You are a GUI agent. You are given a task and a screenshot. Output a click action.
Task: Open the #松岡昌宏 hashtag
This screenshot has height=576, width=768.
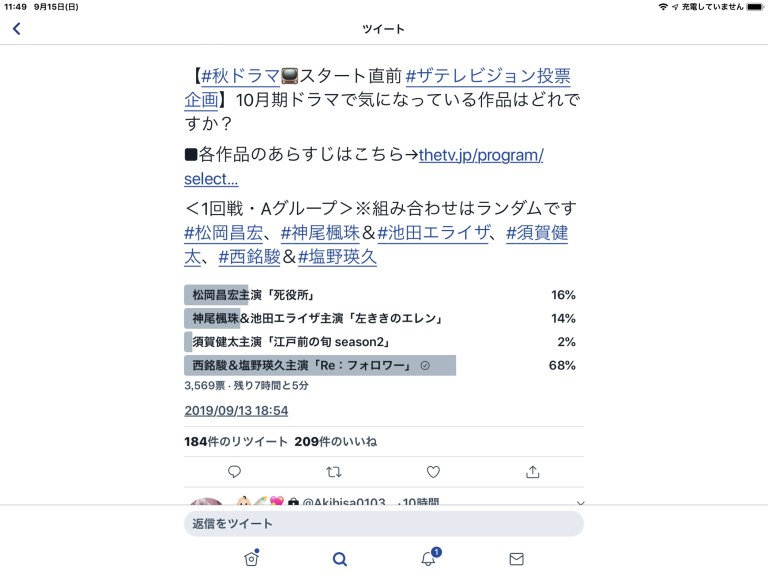click(x=227, y=232)
